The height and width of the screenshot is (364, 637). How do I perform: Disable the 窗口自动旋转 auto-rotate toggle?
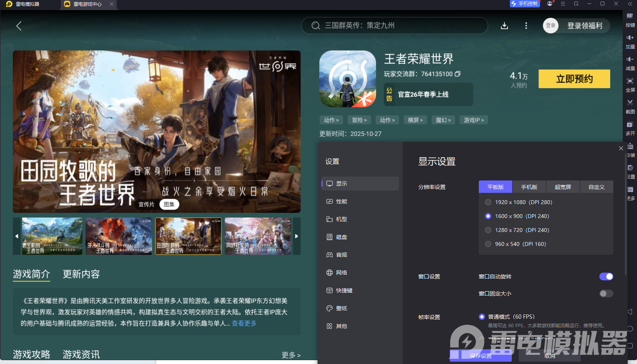pyautogui.click(x=606, y=276)
